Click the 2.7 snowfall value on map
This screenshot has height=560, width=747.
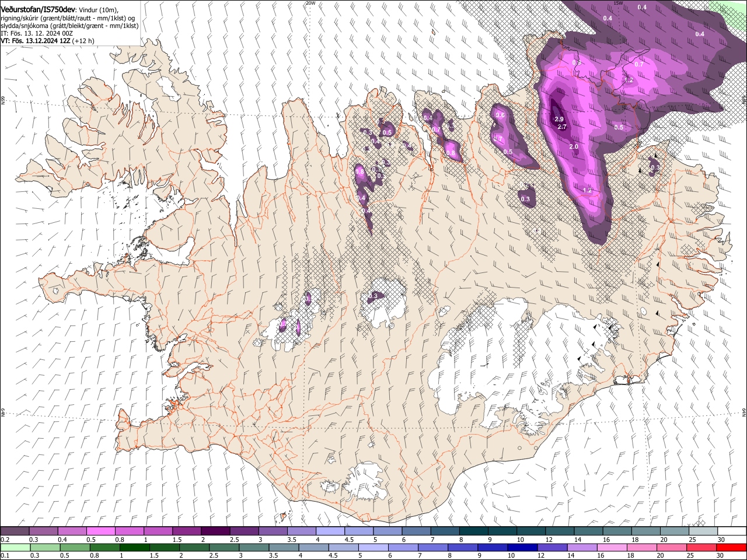click(x=563, y=127)
